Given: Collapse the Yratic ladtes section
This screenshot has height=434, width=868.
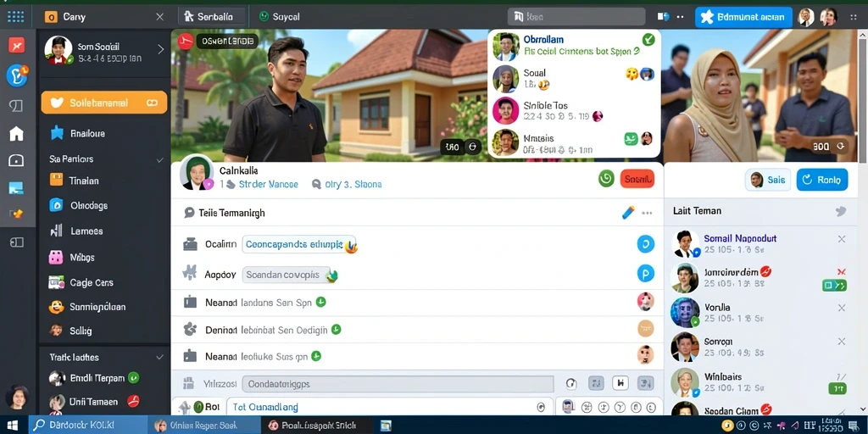Looking at the screenshot, I should click(x=160, y=358).
